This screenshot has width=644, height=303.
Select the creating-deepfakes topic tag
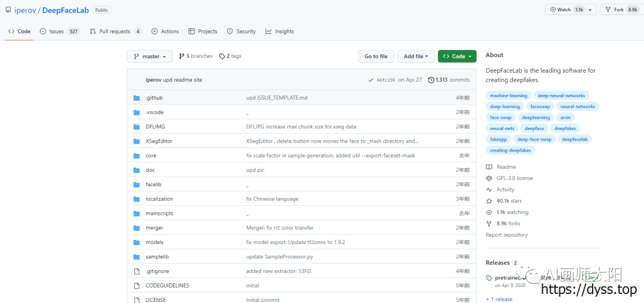point(510,150)
